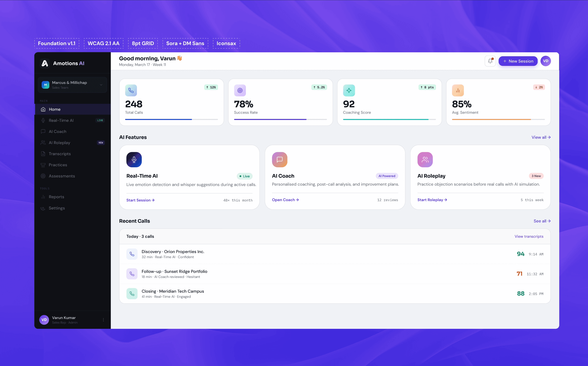Image resolution: width=588 pixels, height=366 pixels.
Task: Open the VD profile avatar in the header
Action: coord(545,61)
